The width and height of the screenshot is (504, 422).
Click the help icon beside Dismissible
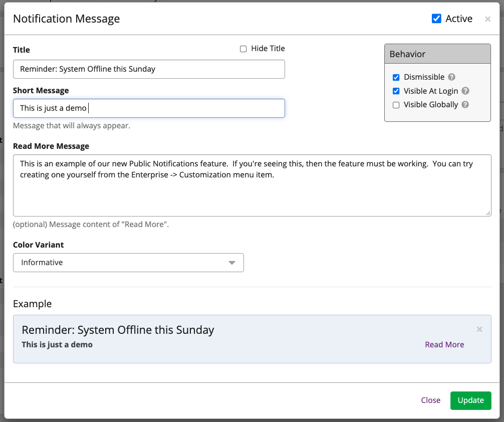(x=451, y=77)
